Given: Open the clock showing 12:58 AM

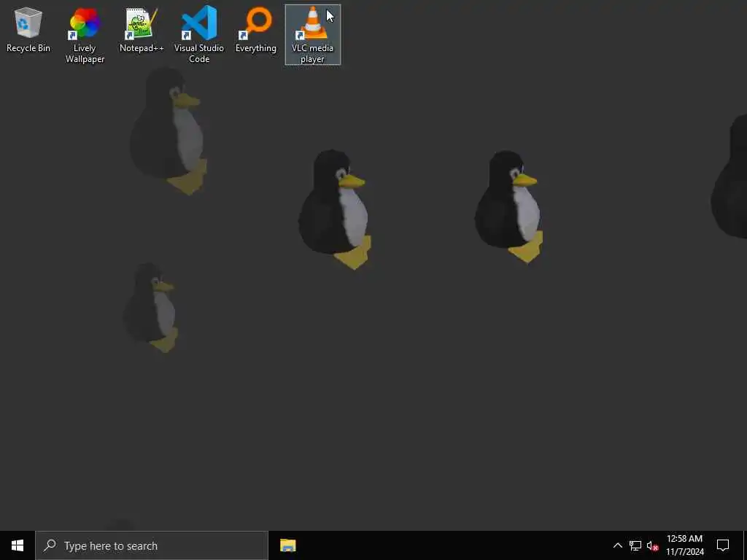Looking at the screenshot, I should 684,545.
